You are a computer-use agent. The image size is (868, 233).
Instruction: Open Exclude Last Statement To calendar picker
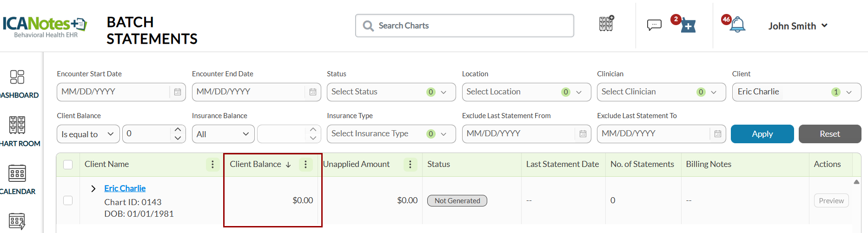tap(717, 134)
